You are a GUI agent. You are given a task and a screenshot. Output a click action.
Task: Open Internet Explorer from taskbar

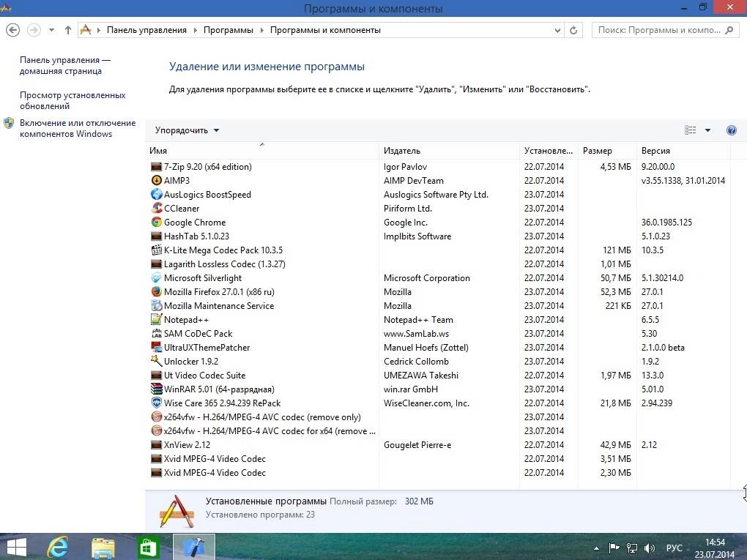[58, 547]
